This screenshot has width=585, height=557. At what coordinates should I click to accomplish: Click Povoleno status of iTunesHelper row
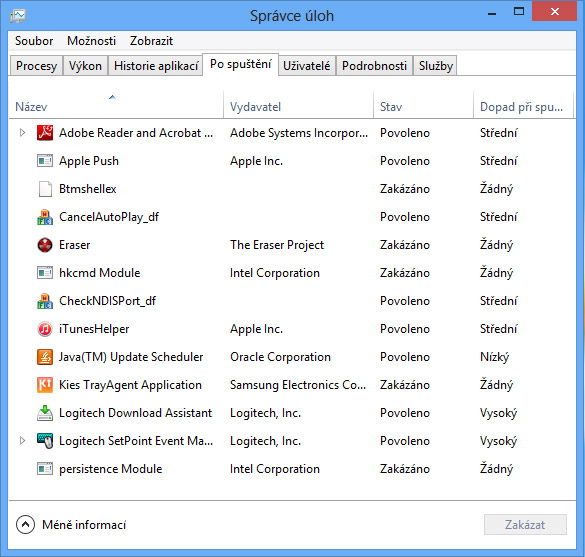(405, 329)
